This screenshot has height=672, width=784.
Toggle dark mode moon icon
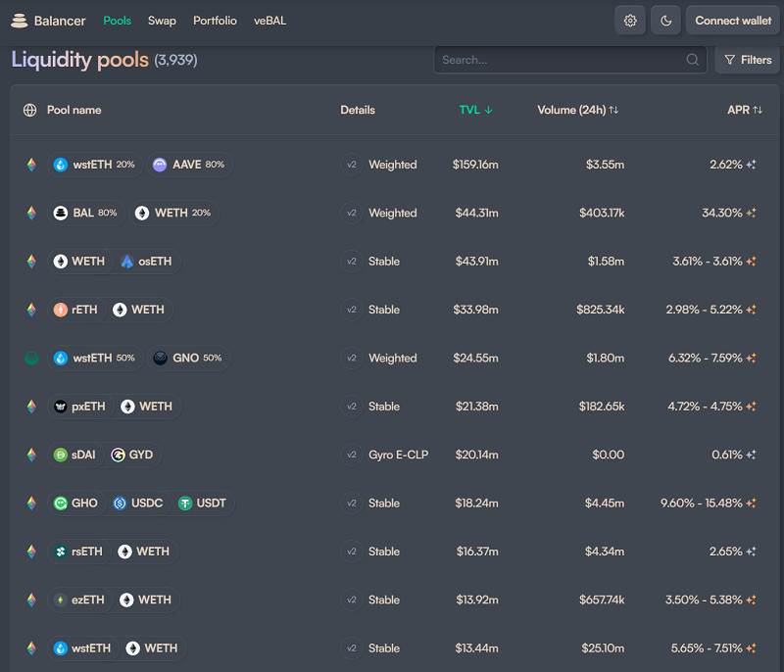pyautogui.click(x=665, y=21)
